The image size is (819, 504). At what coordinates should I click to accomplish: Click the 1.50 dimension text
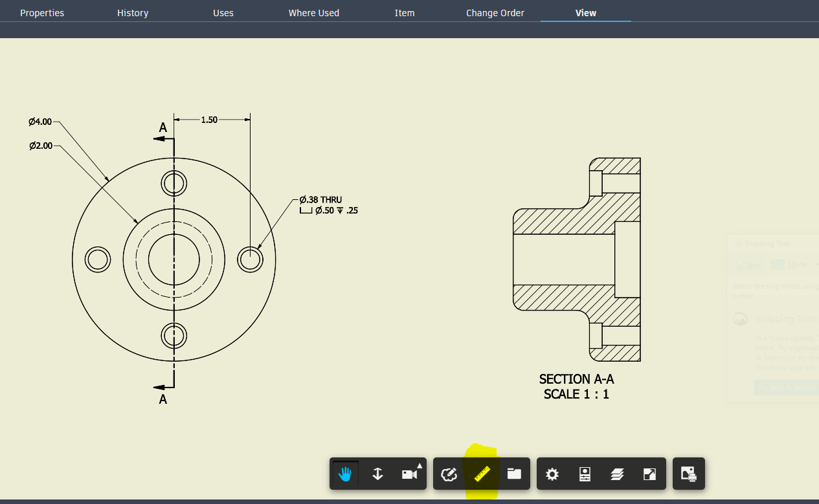click(x=209, y=120)
